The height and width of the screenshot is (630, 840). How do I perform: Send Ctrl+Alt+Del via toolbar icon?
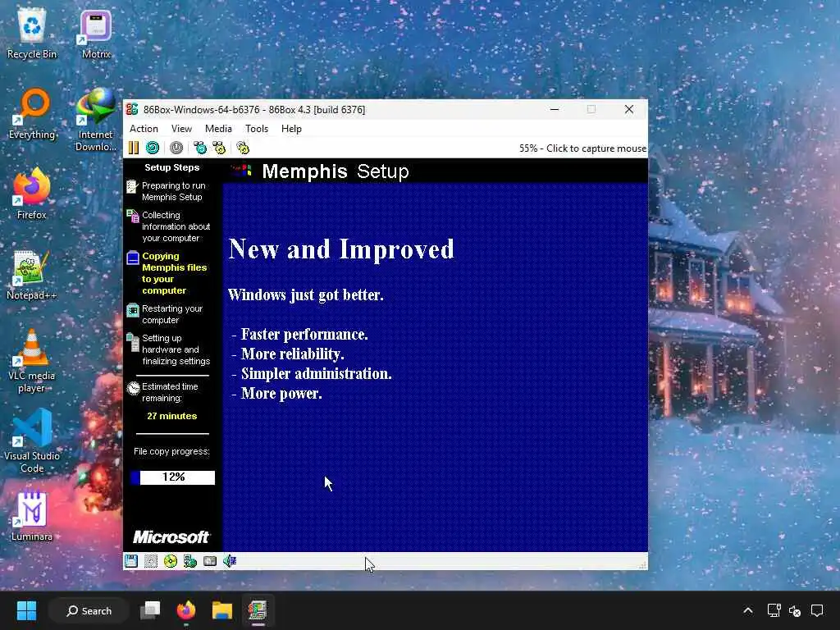(200, 148)
